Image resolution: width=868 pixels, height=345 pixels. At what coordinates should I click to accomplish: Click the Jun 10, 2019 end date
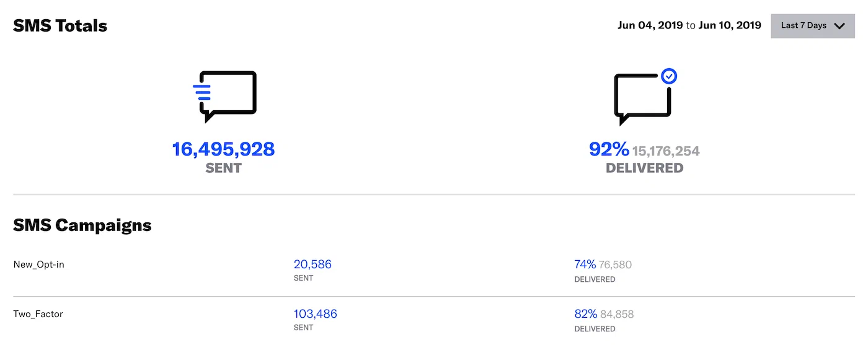coord(729,25)
